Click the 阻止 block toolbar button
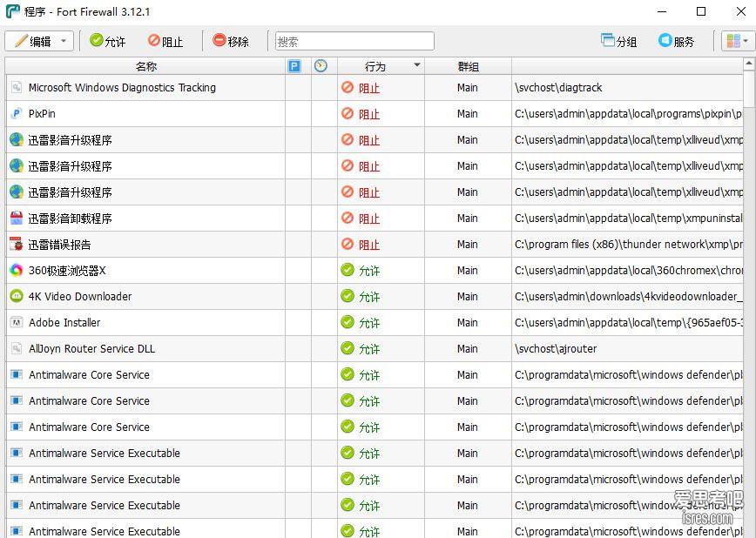Screen dimensions: 756x538 (x=165, y=42)
